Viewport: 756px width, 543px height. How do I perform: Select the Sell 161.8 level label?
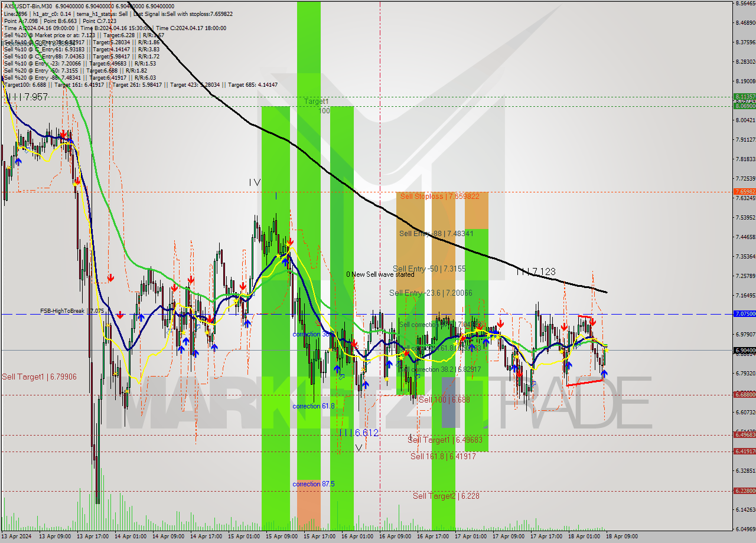coord(443,456)
